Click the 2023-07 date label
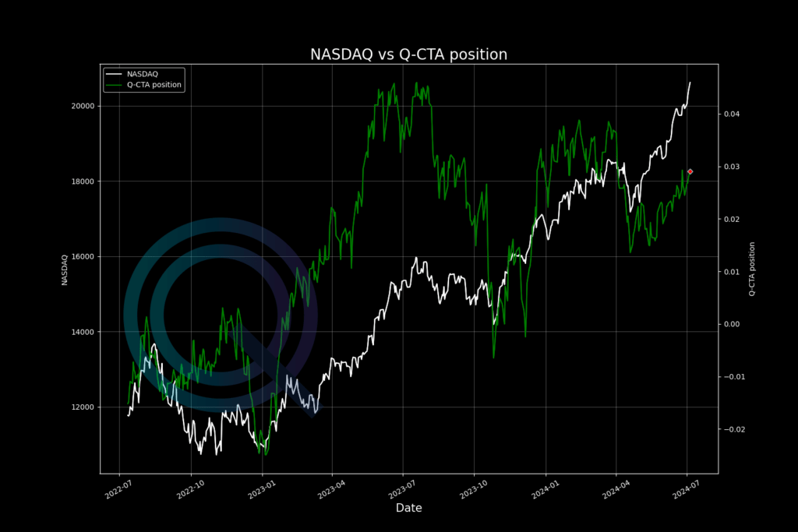 401,490
